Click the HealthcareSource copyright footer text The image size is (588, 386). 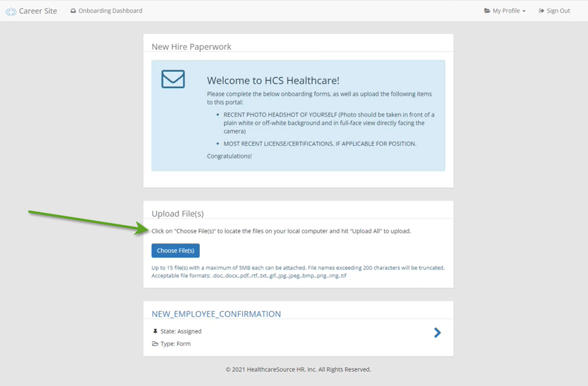coord(298,369)
